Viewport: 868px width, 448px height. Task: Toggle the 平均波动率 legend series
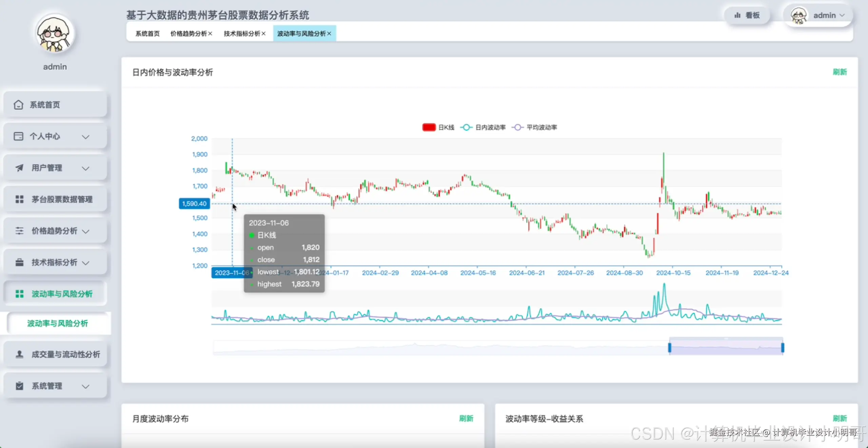pyautogui.click(x=517, y=127)
